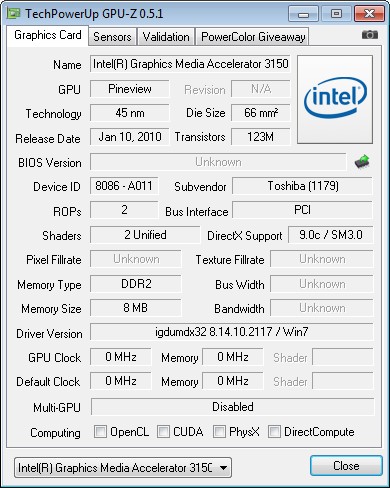Switch to the Sensors tab
This screenshot has height=488, width=390.
(112, 37)
